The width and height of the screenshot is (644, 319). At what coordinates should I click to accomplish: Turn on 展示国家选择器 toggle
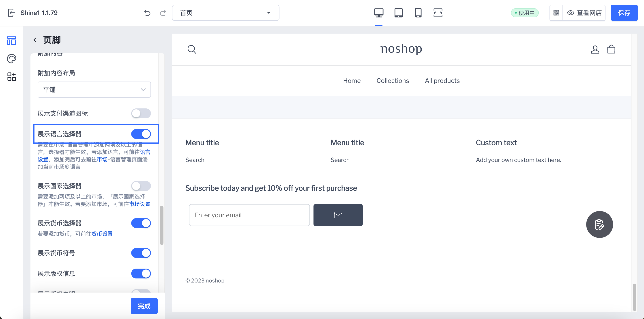click(141, 186)
